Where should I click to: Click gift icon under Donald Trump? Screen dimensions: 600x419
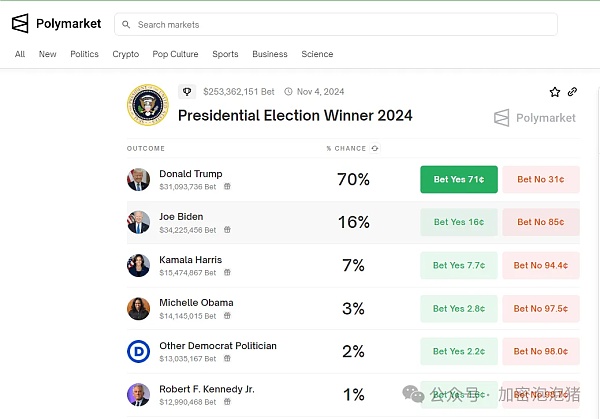(x=227, y=186)
